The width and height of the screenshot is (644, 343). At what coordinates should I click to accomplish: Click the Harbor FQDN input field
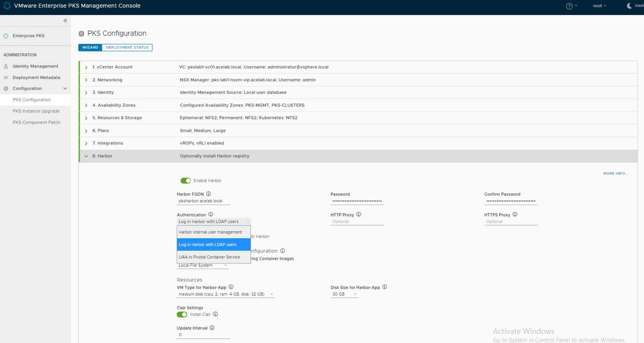click(203, 201)
